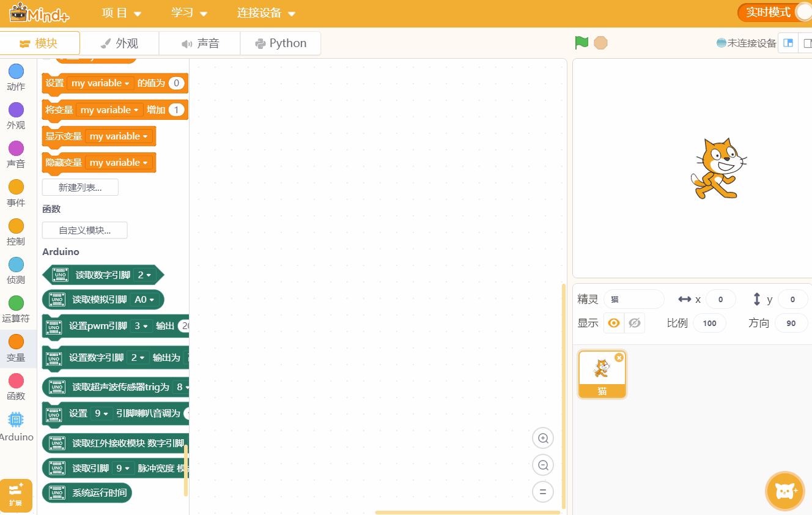Image resolution: width=812 pixels, height=515 pixels.
Task: Open variable dropdown in 显示变量 block
Action: point(119,136)
